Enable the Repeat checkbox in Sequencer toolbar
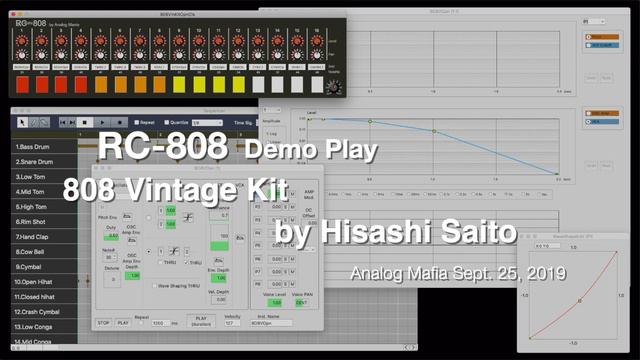Screen dimensions: 640x360 pos(137,122)
